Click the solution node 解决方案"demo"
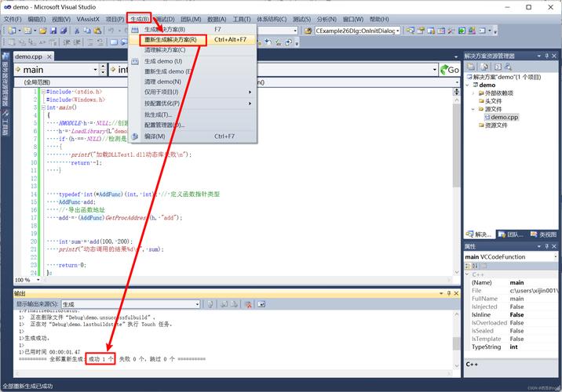 504,77
